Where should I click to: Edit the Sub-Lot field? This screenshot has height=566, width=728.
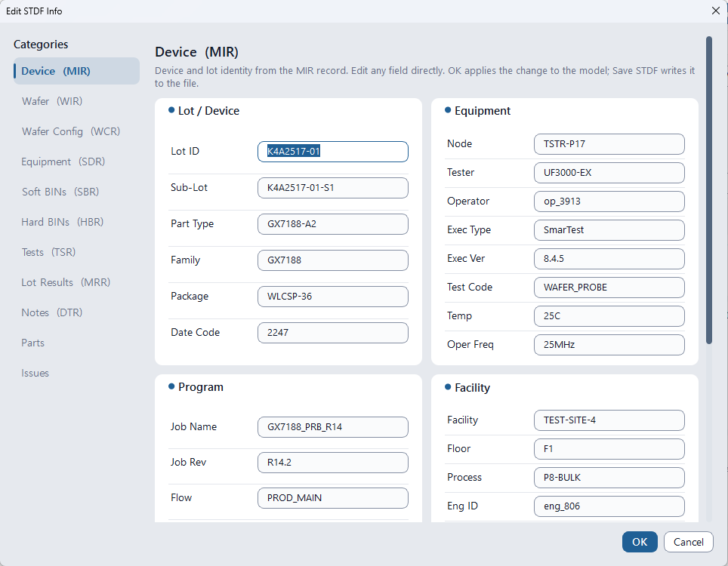(x=333, y=188)
